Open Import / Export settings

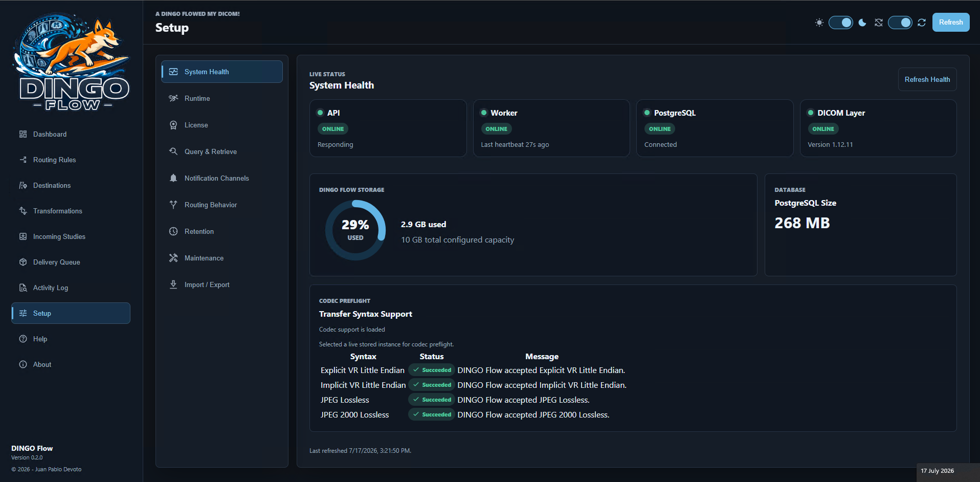tap(222, 284)
